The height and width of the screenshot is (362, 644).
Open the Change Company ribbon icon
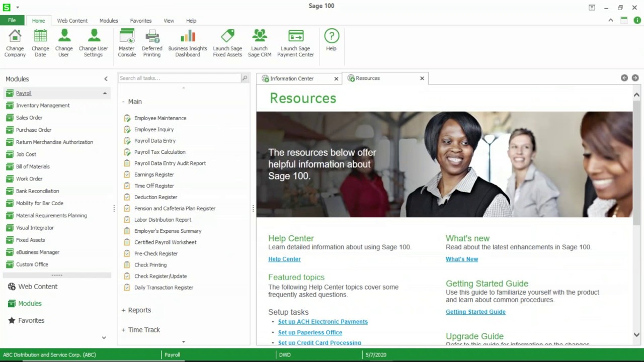pos(15,43)
